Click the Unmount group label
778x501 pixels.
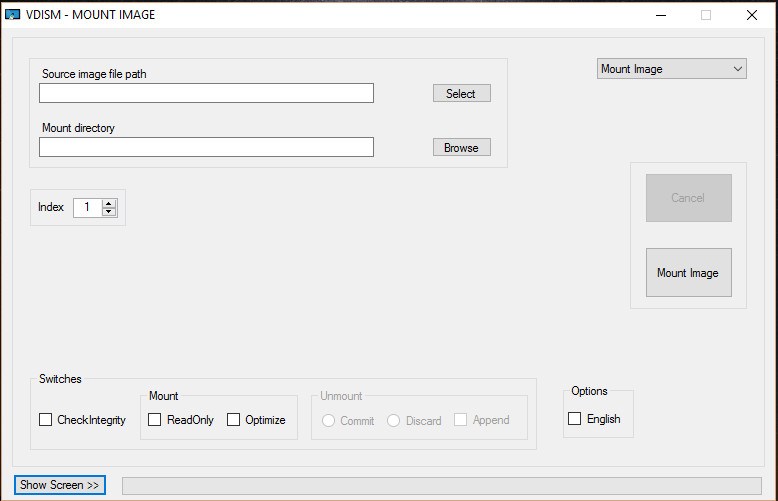(341, 396)
